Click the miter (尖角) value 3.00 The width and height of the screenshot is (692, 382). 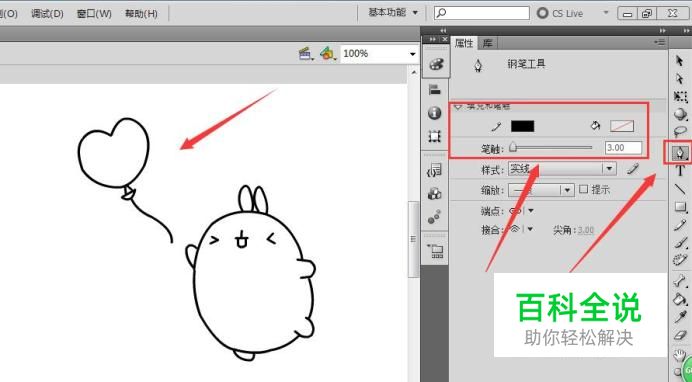pos(586,230)
